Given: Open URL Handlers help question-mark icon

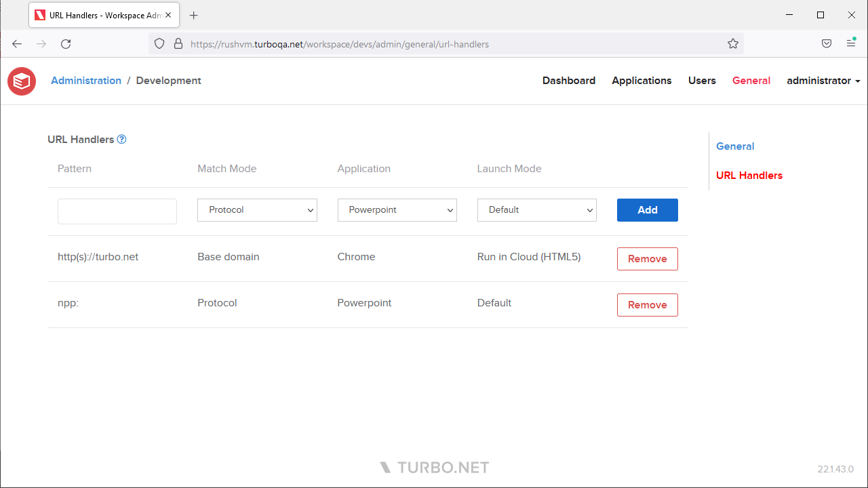Looking at the screenshot, I should coord(122,140).
